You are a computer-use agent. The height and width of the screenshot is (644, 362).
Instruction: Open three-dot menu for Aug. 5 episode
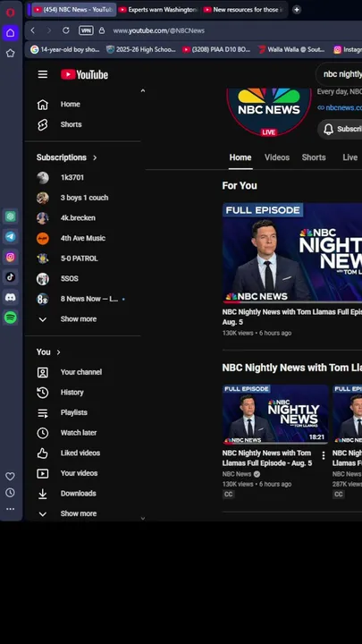point(324,455)
